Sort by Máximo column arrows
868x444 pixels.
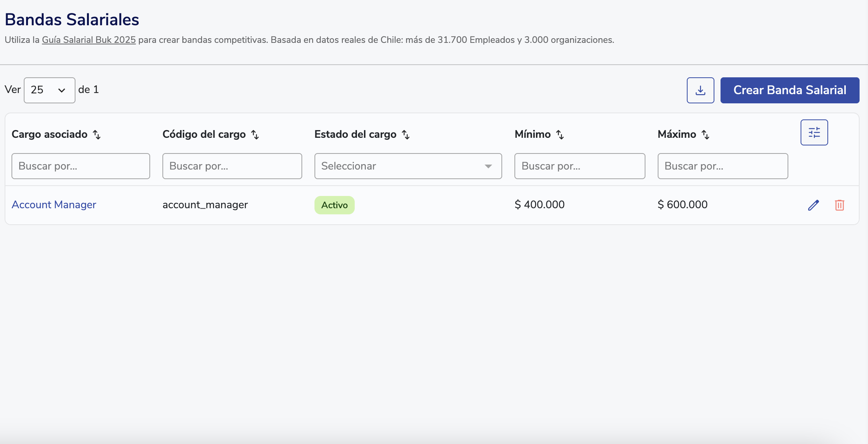tap(706, 135)
